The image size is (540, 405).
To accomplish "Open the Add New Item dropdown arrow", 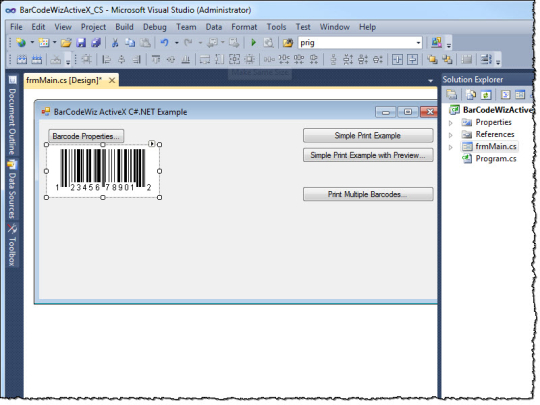I will [54, 43].
